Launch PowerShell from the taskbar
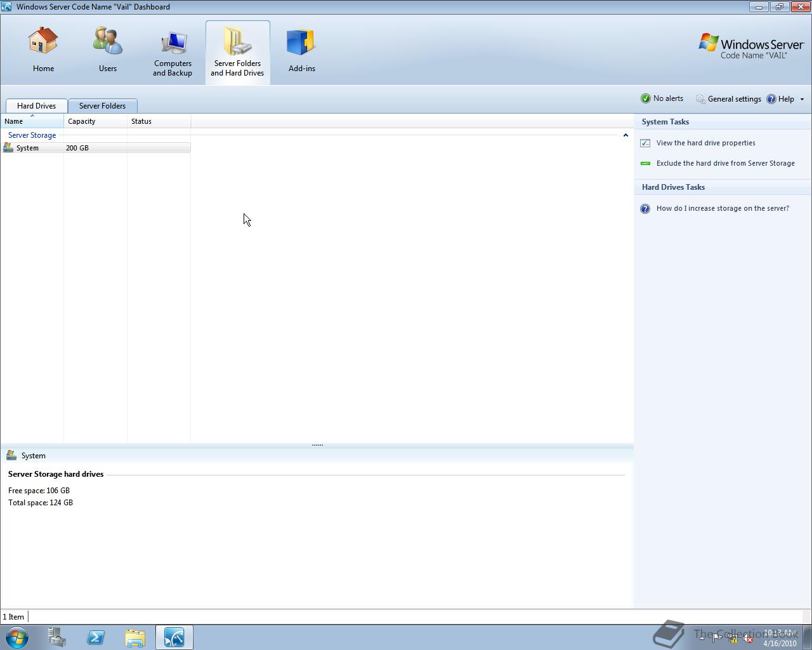 point(96,637)
